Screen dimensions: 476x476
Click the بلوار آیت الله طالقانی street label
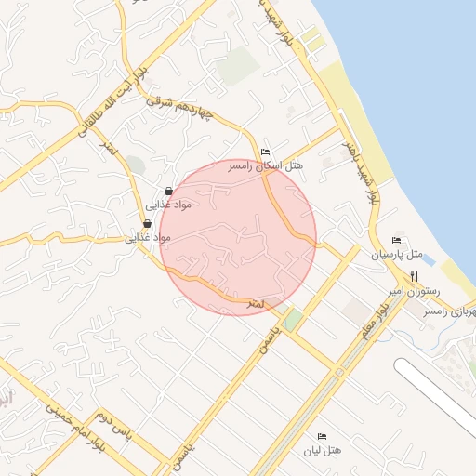[113, 102]
